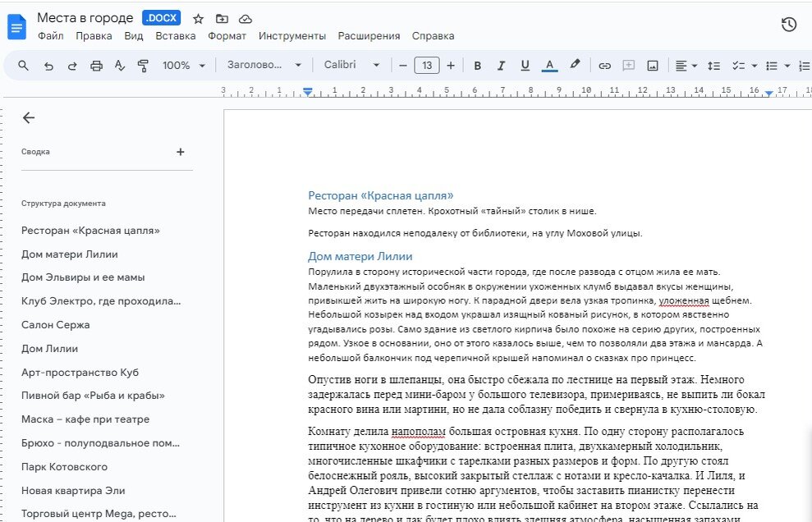Add a comment
This screenshot has width=812, height=522.
628,66
